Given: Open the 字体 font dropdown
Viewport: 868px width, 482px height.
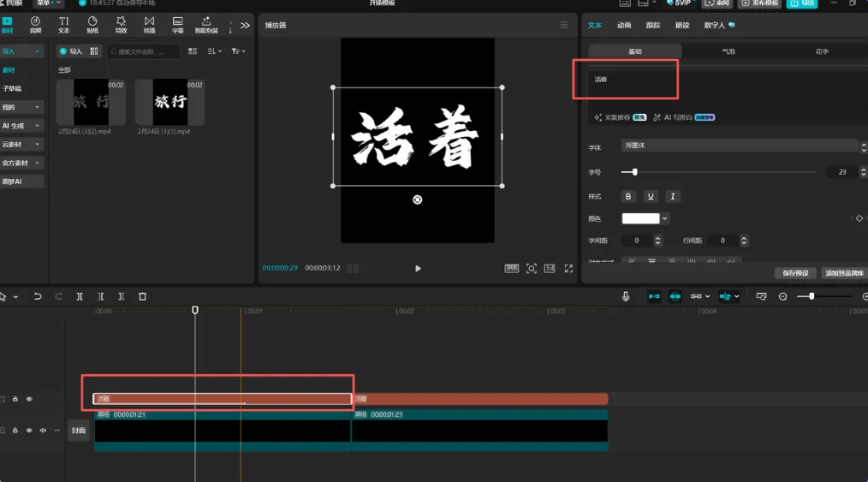Looking at the screenshot, I should (740, 146).
